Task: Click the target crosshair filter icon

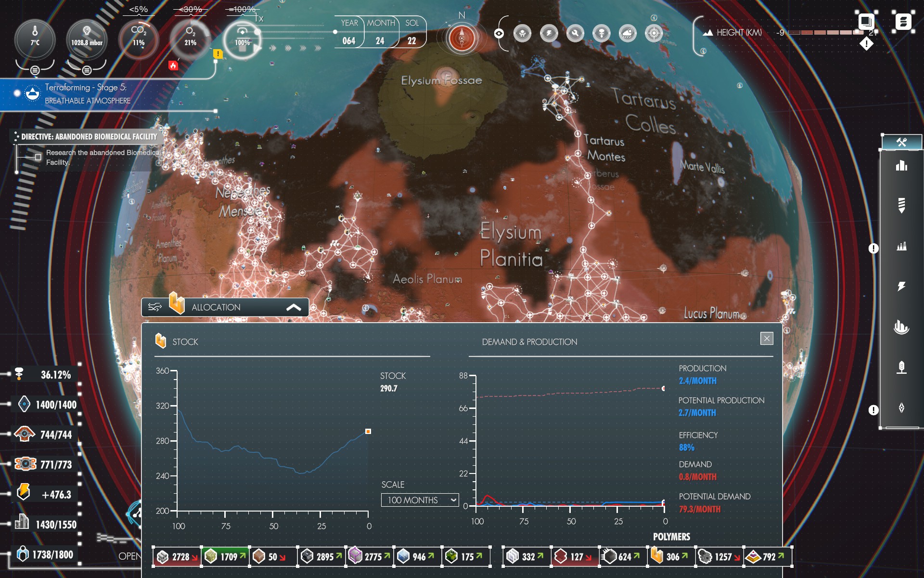Action: 654,33
